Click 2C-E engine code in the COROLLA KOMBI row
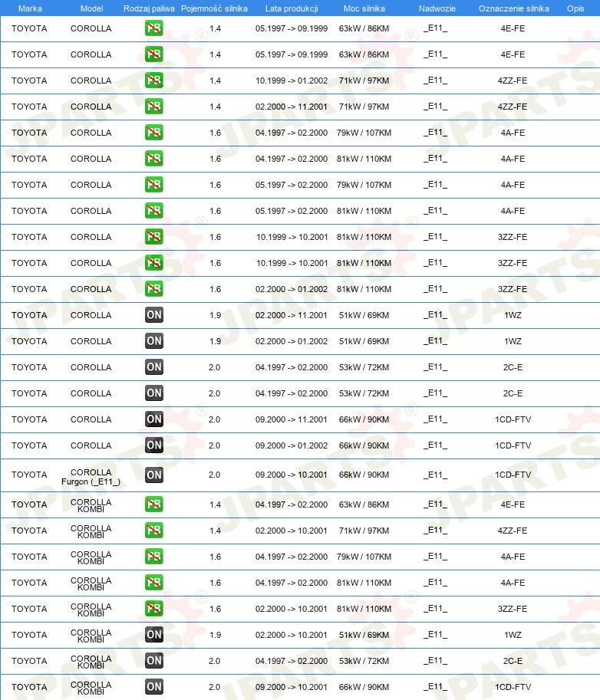The height and width of the screenshot is (700, 600). [513, 661]
